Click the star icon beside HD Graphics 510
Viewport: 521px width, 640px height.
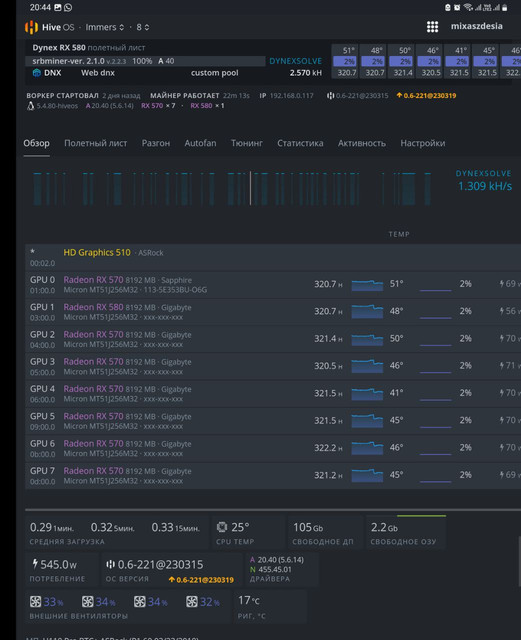tap(33, 251)
